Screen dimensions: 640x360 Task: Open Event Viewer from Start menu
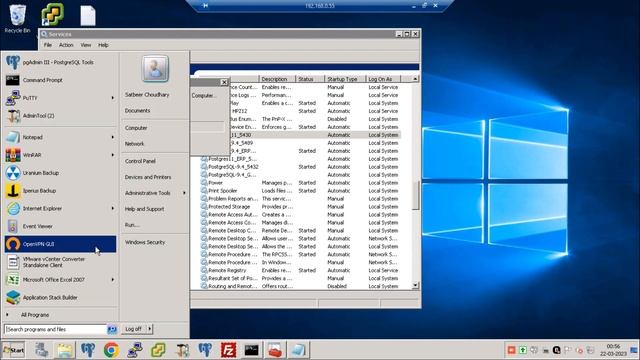pos(60,226)
